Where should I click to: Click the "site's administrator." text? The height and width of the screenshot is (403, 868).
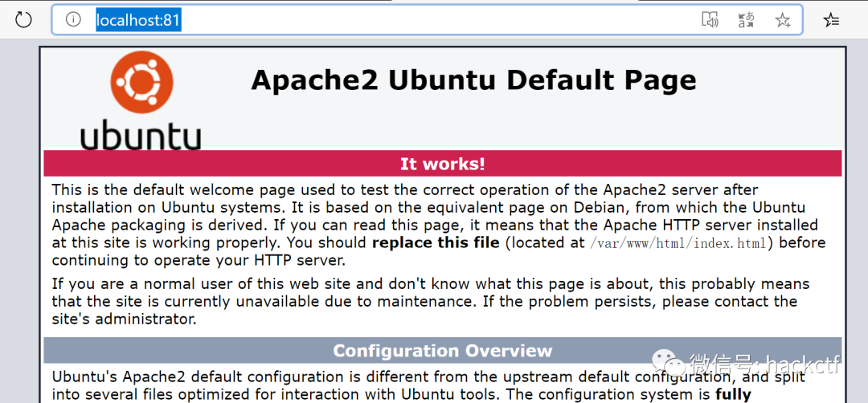click(x=125, y=320)
